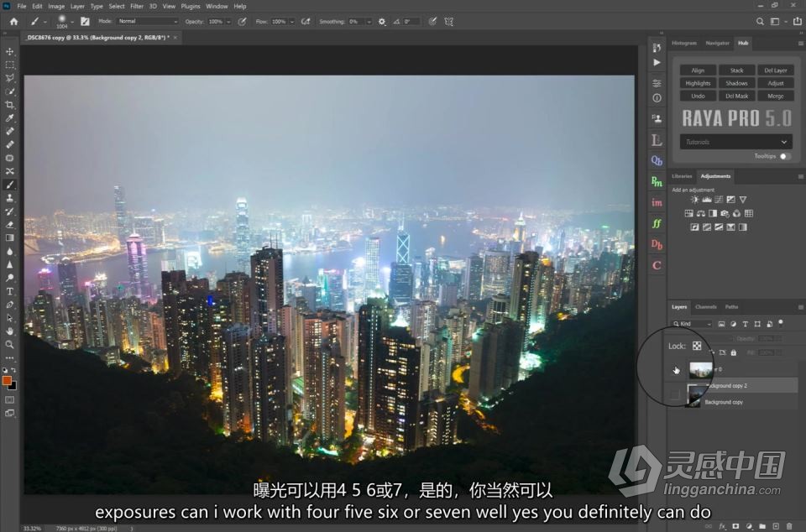Open the Home screen icon

coord(14,22)
